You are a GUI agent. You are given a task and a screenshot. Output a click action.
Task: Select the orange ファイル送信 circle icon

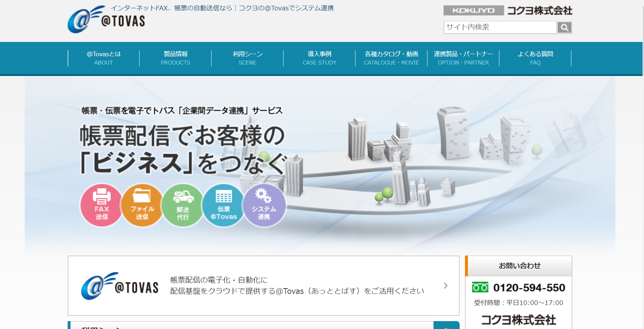click(x=142, y=205)
